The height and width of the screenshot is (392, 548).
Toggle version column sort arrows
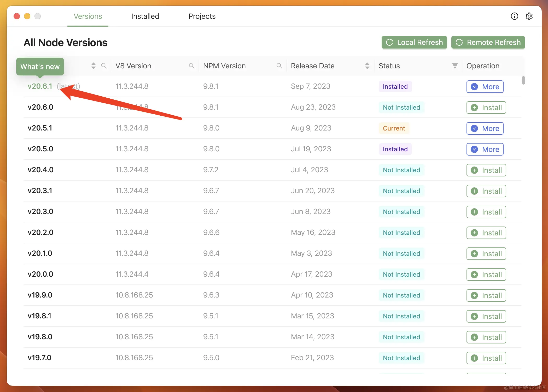tap(94, 66)
